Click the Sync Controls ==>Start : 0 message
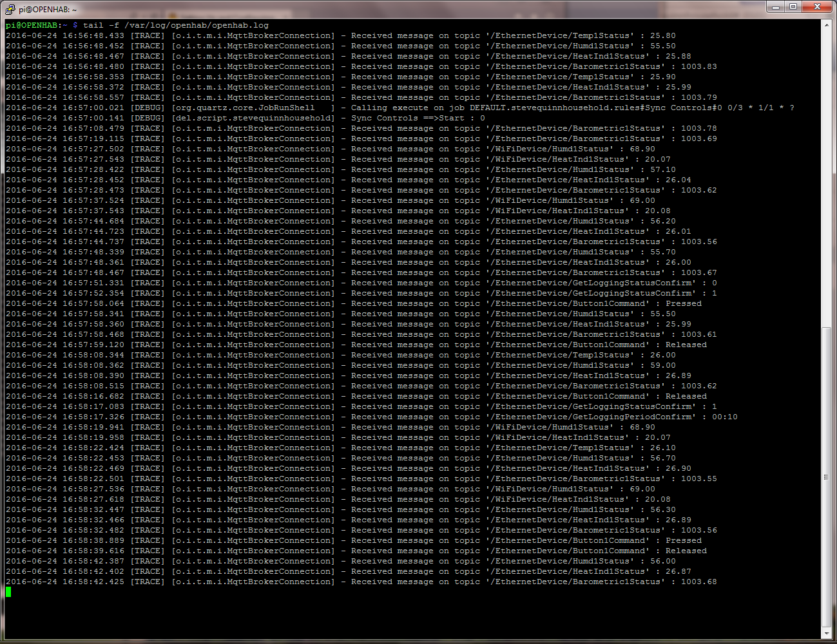837x644 pixels. click(418, 118)
